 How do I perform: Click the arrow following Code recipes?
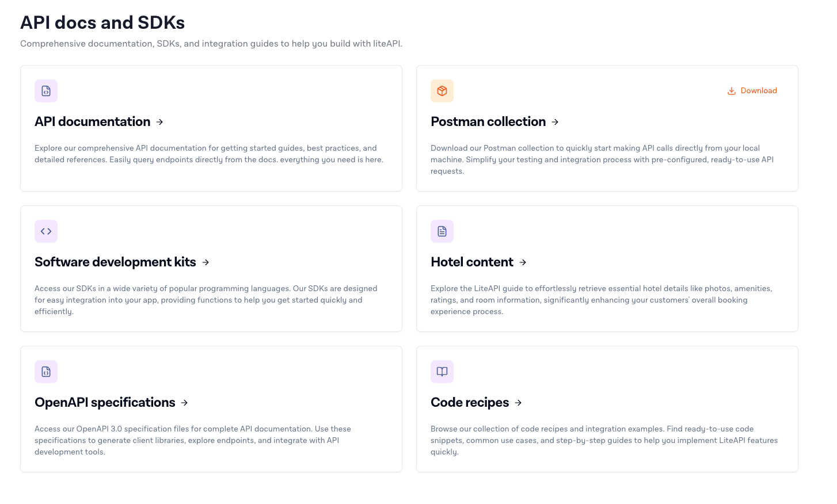tap(518, 403)
